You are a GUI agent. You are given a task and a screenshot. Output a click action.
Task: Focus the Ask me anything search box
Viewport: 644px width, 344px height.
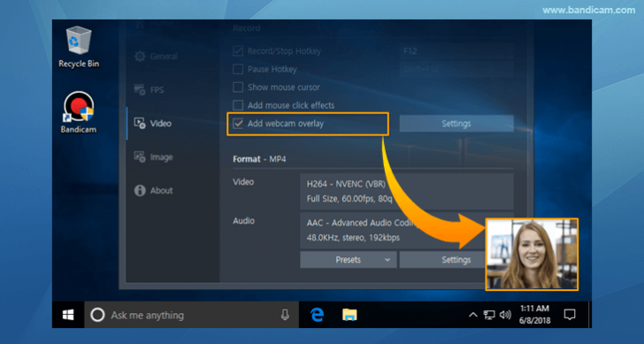(191, 315)
